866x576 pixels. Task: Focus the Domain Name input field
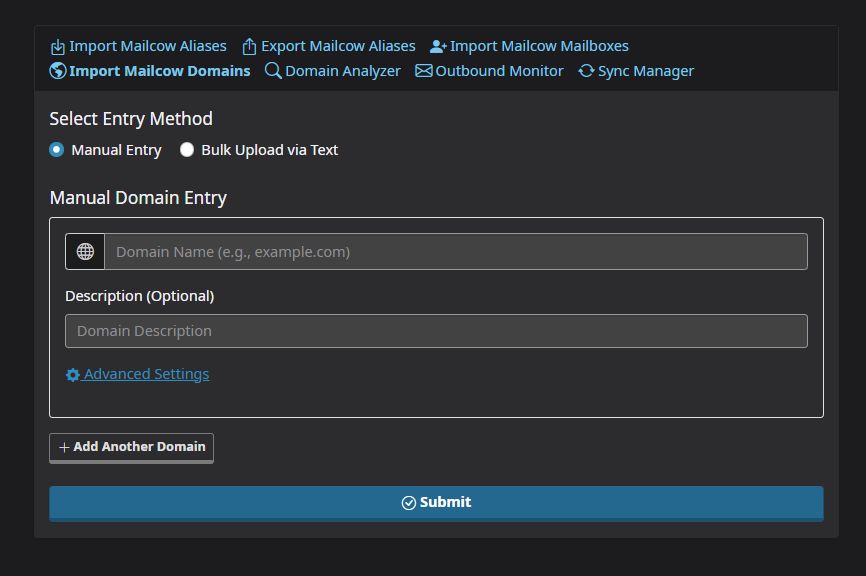point(456,252)
